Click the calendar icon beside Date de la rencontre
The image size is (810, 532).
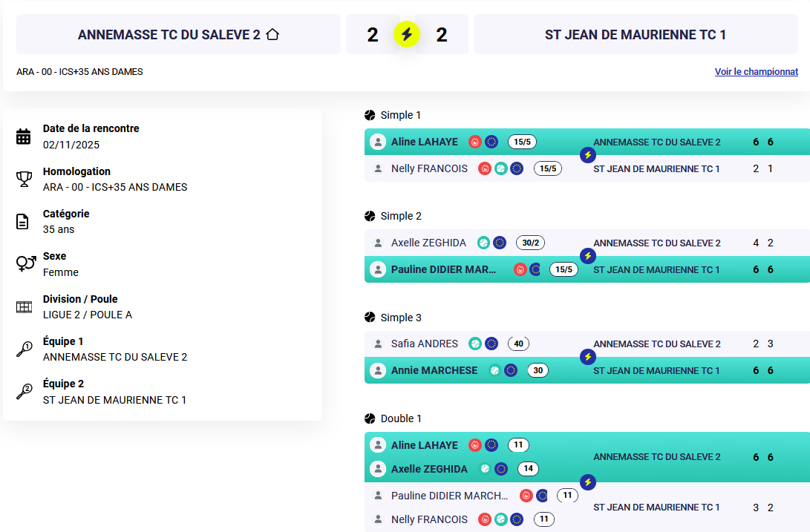tap(24, 137)
